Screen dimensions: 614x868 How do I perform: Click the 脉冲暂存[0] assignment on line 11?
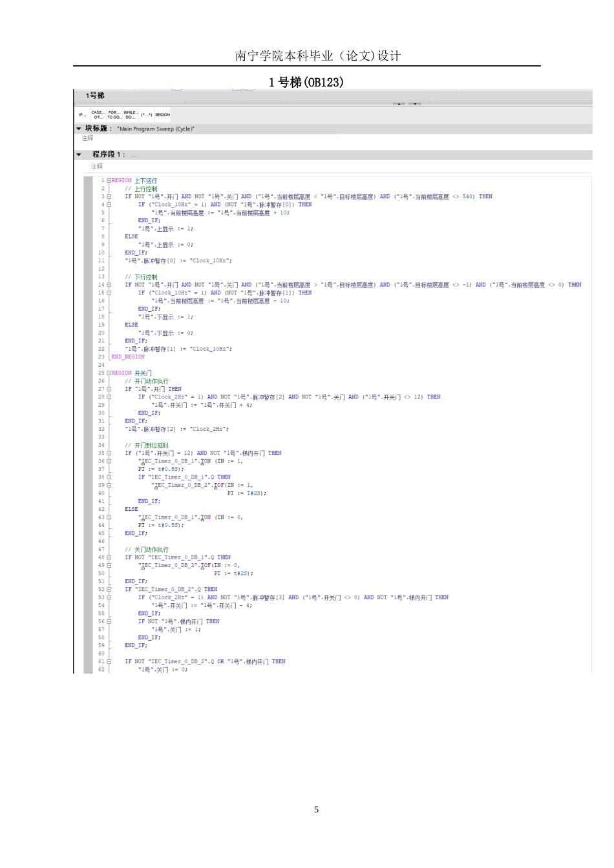[178, 261]
